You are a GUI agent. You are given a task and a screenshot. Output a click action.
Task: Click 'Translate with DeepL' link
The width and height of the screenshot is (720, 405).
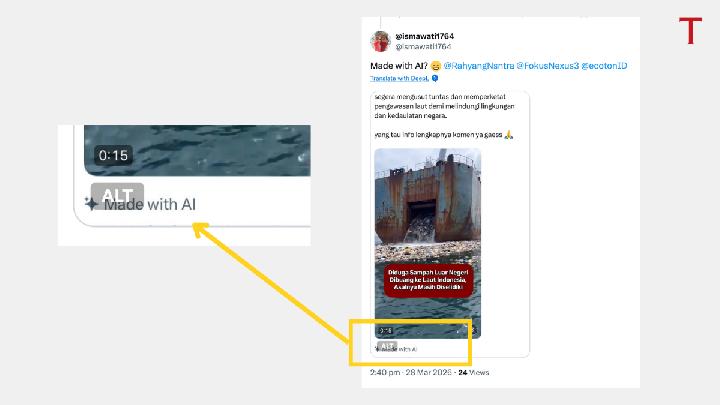click(x=399, y=79)
